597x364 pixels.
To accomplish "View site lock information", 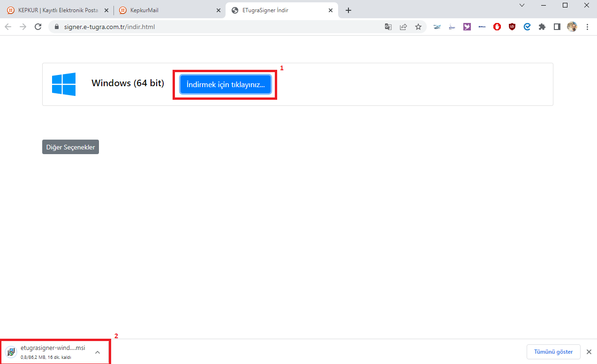I will pos(57,27).
